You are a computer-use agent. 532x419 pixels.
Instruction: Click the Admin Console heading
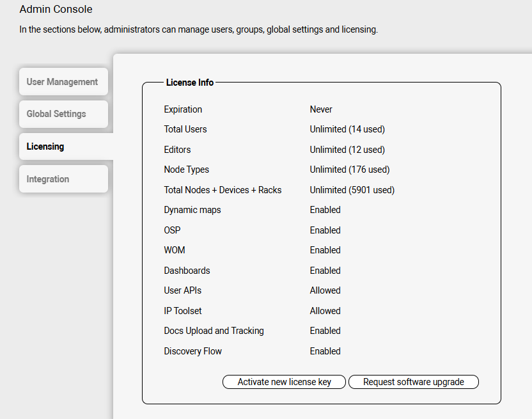(x=56, y=10)
